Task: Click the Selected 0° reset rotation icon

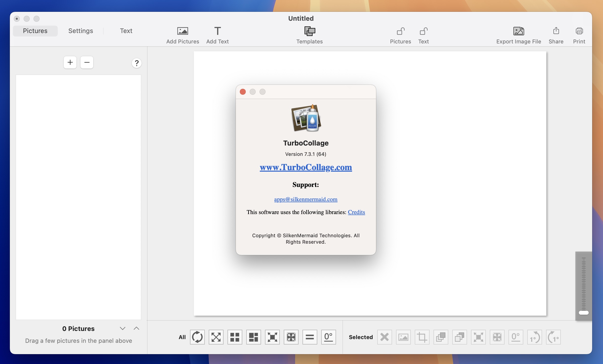Action: [x=516, y=337]
